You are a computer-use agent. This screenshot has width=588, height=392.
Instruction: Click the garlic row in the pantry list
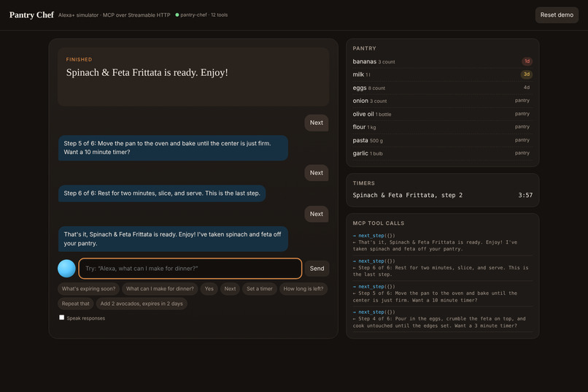pyautogui.click(x=443, y=153)
